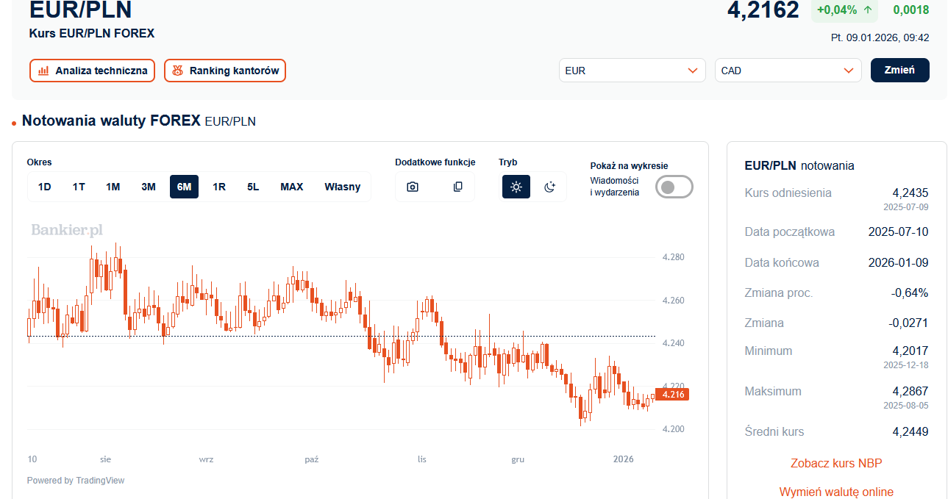Click the Minimum value 4,2017
This screenshot has height=499, width=948.
910,351
